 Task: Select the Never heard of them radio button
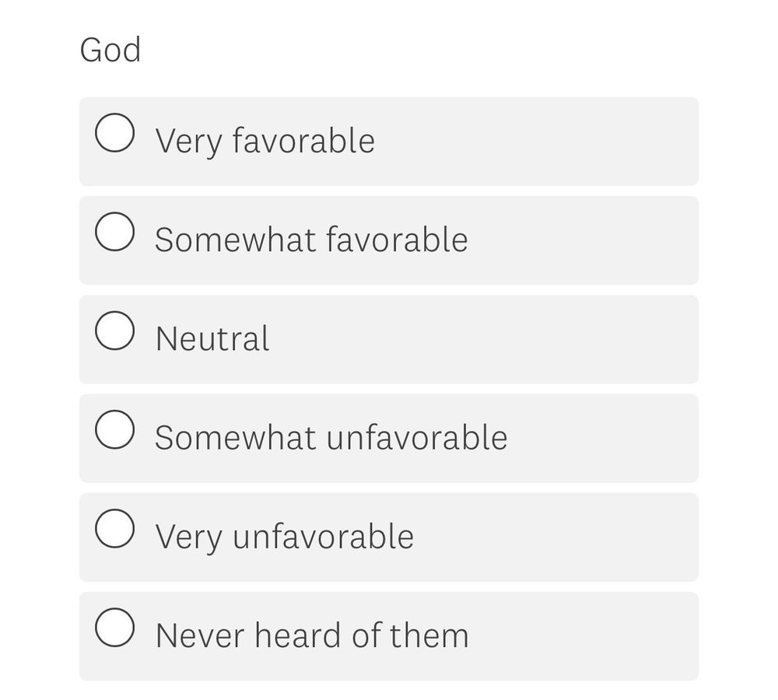(114, 626)
